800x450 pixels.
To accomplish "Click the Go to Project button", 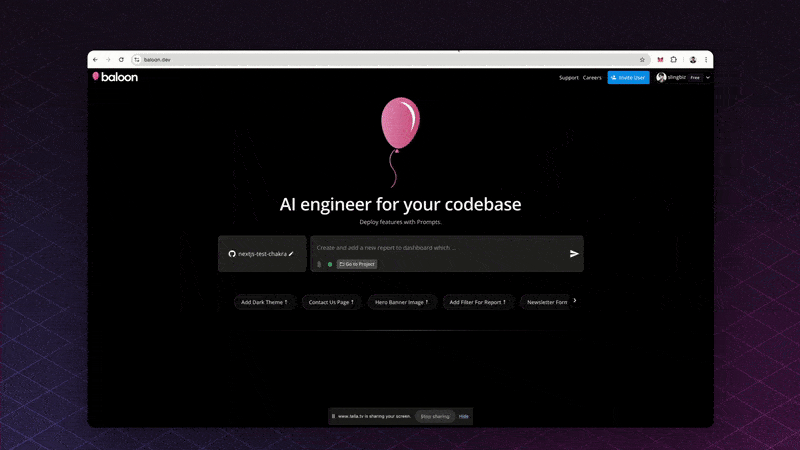I will coord(357,264).
